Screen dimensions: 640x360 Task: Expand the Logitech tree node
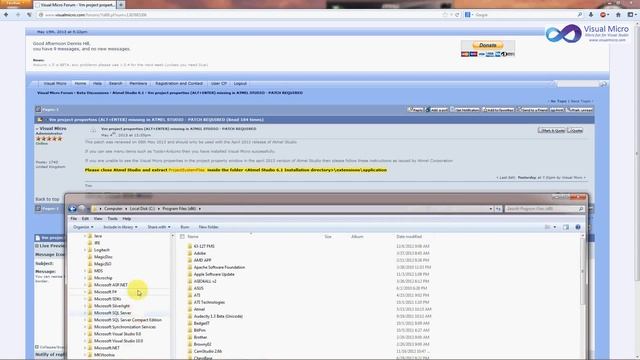[85, 250]
